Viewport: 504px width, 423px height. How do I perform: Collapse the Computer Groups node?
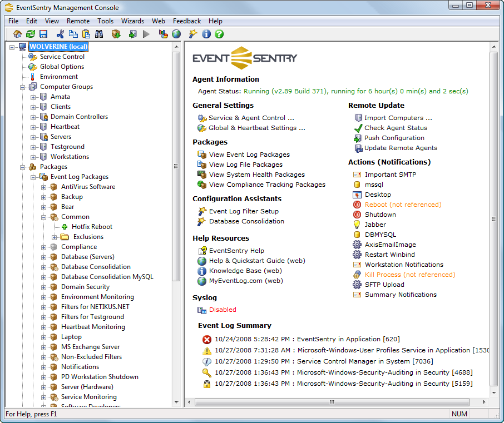pos(22,87)
